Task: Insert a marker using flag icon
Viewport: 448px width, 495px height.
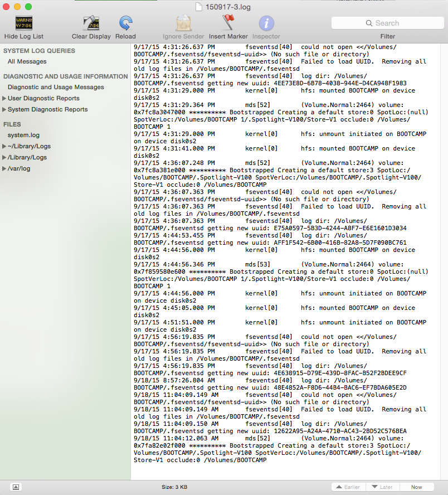Action: 228,23
